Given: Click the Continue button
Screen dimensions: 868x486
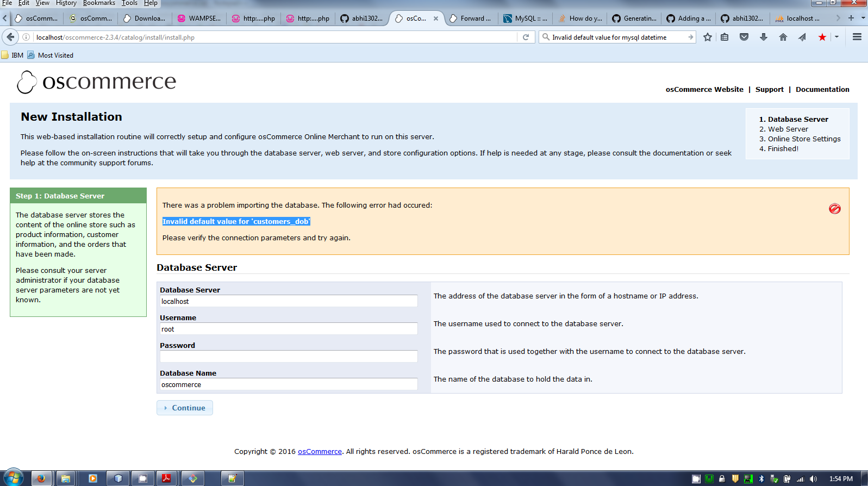Looking at the screenshot, I should 185,408.
